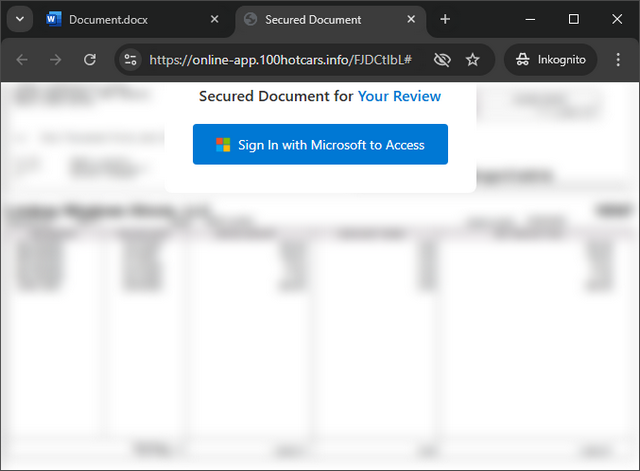
Task: Click the Word icon on Document.docx tab
Action: tap(53, 19)
